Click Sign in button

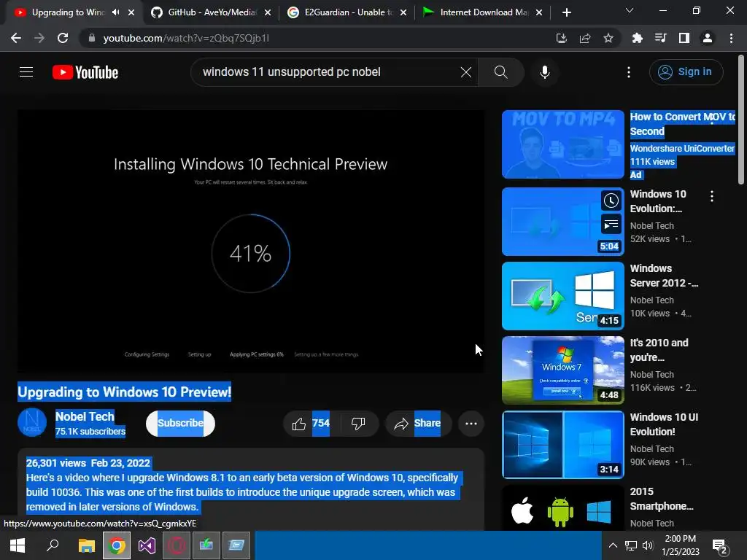686,72
